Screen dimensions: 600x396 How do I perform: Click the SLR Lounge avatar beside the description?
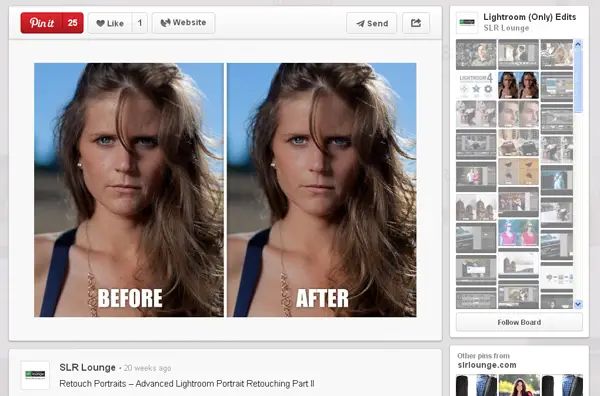tap(35, 375)
